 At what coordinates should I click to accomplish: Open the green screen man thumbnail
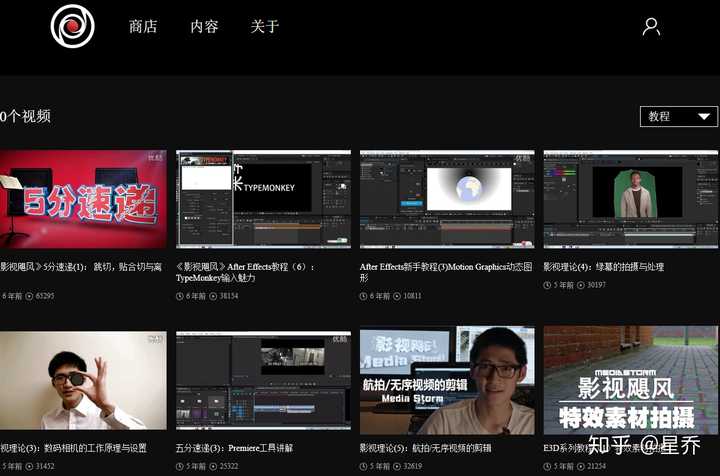tap(631, 199)
